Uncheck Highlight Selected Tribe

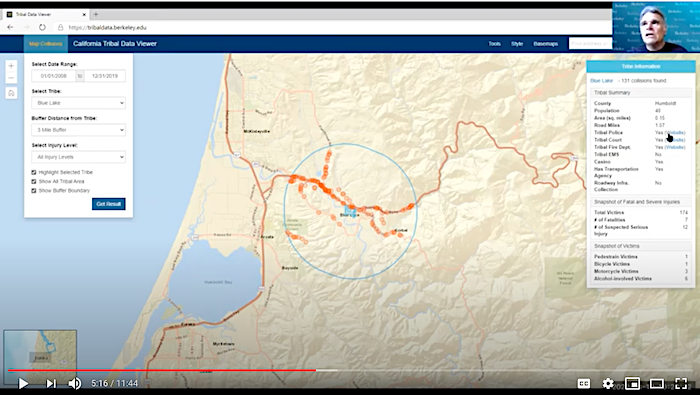[34, 172]
